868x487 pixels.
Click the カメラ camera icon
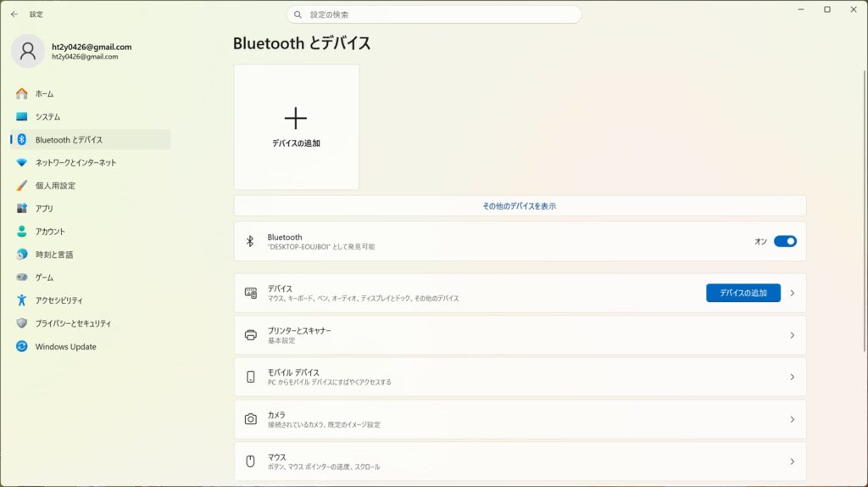point(251,419)
